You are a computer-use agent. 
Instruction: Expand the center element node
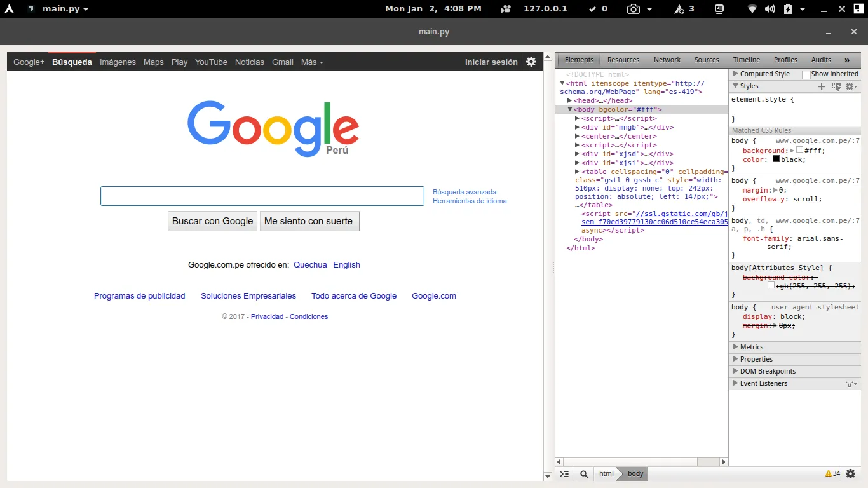pyautogui.click(x=578, y=136)
